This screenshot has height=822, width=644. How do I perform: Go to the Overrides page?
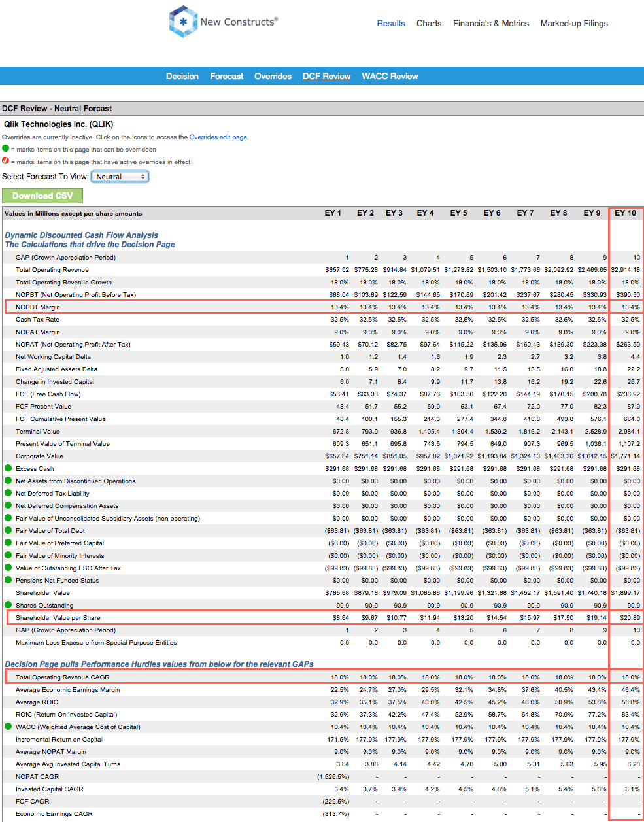click(273, 76)
